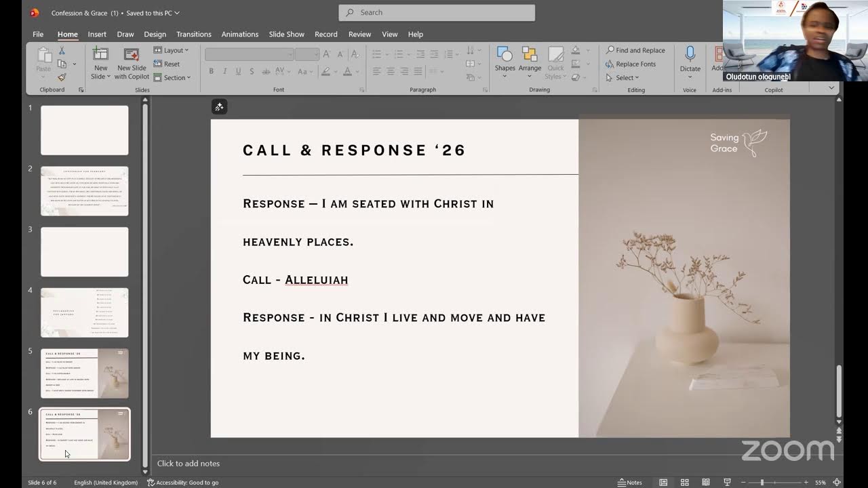The width and height of the screenshot is (868, 488).
Task: Open the Select dropdown in Editing
Action: pyautogui.click(x=623, y=77)
